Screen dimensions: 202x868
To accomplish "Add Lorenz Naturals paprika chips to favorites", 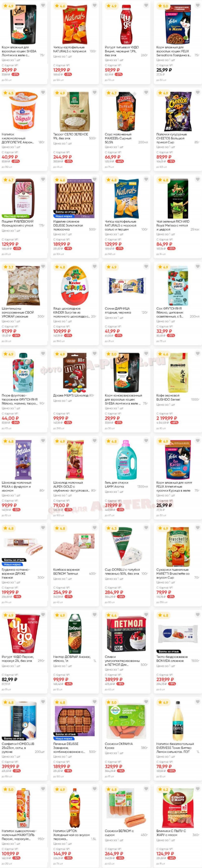I will pyautogui.click(x=95, y=5).
